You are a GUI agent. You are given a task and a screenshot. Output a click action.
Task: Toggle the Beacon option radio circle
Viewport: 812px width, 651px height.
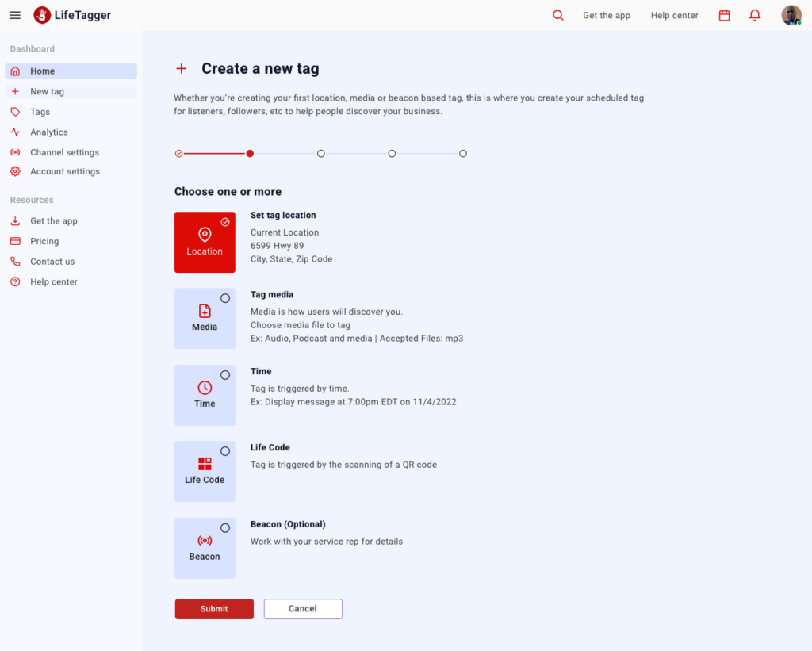click(224, 528)
